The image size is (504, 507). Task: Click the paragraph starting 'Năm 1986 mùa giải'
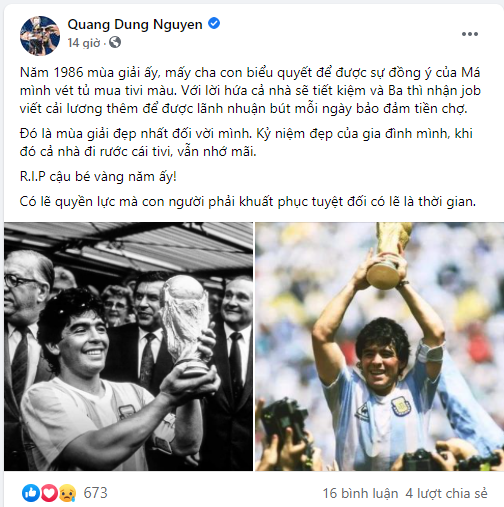[250, 91]
